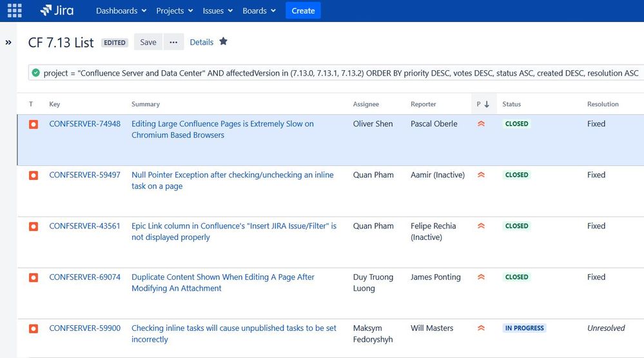Click the IN PROGRESS status badge
Screen dimensions: 644x358
(524, 328)
